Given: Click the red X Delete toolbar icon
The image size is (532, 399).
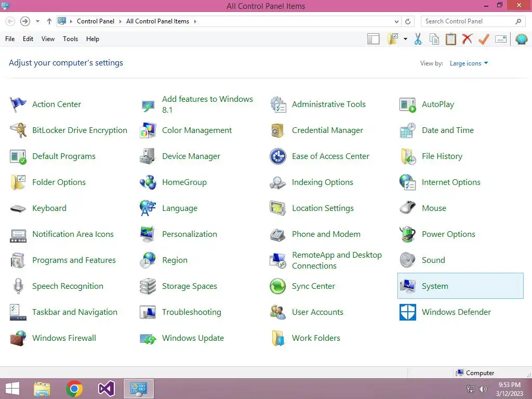Looking at the screenshot, I should coord(467,38).
